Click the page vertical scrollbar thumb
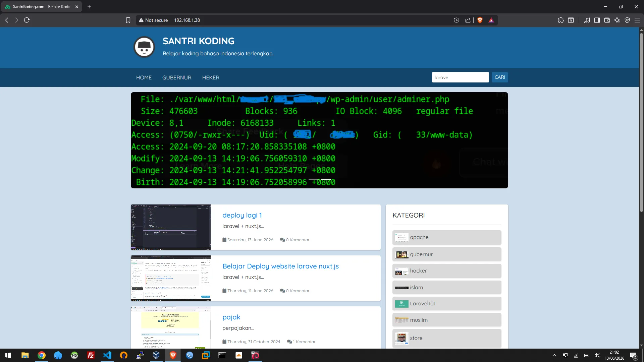644x362 pixels. 641,122
